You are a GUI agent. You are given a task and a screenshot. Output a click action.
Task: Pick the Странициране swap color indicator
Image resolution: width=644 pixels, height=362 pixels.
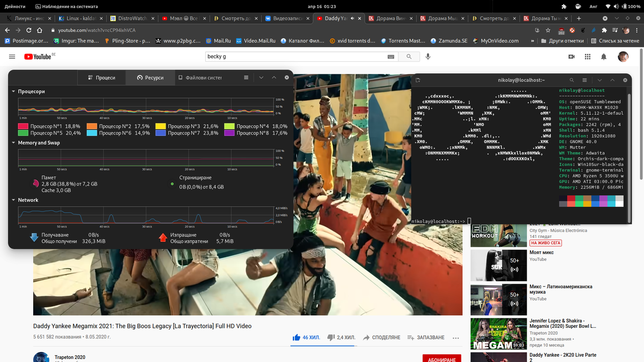pos(172,184)
